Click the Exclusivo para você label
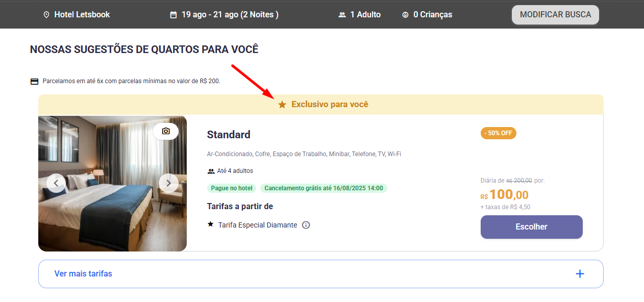 pyautogui.click(x=330, y=105)
